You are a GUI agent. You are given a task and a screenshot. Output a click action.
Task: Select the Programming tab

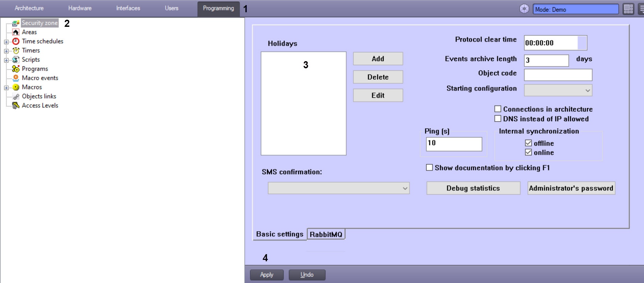click(218, 8)
